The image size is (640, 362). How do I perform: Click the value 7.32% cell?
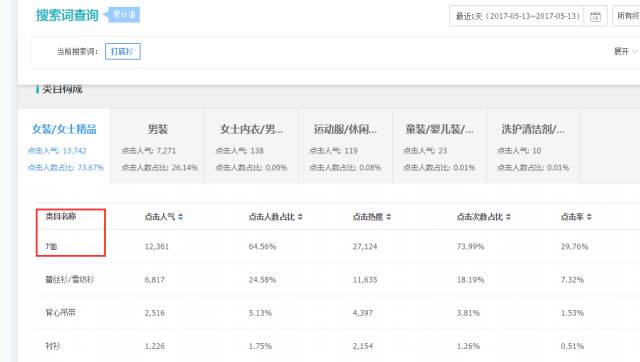(572, 280)
